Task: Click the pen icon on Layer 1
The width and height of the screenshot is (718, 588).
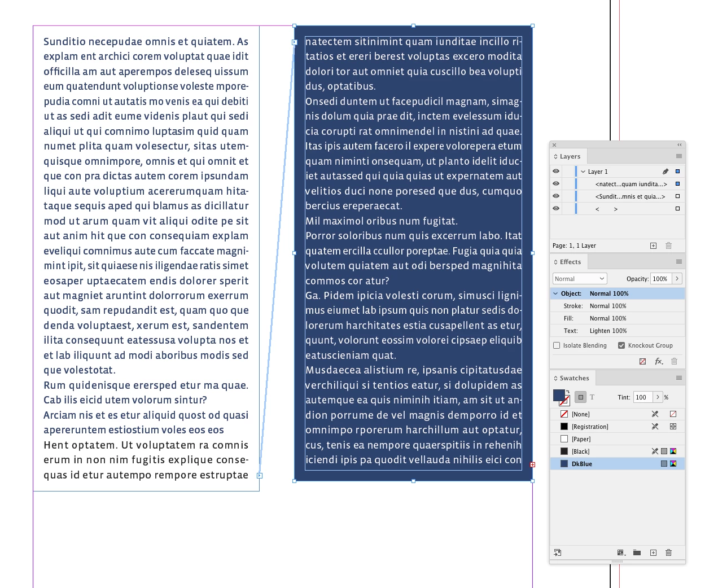Action: [x=666, y=172]
